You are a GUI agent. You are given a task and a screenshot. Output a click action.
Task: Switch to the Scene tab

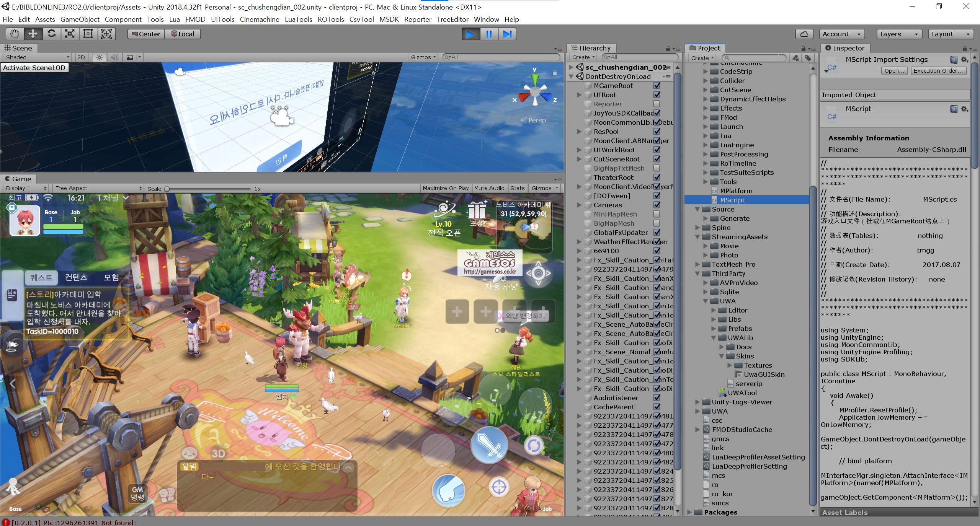coord(18,48)
